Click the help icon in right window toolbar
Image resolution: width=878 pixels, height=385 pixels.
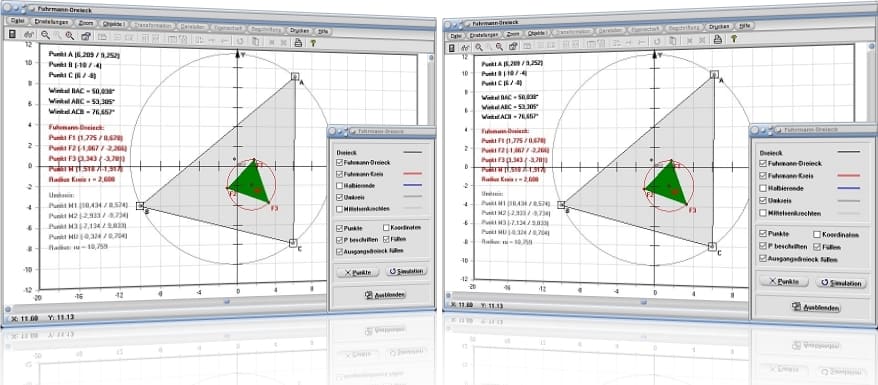tap(733, 39)
